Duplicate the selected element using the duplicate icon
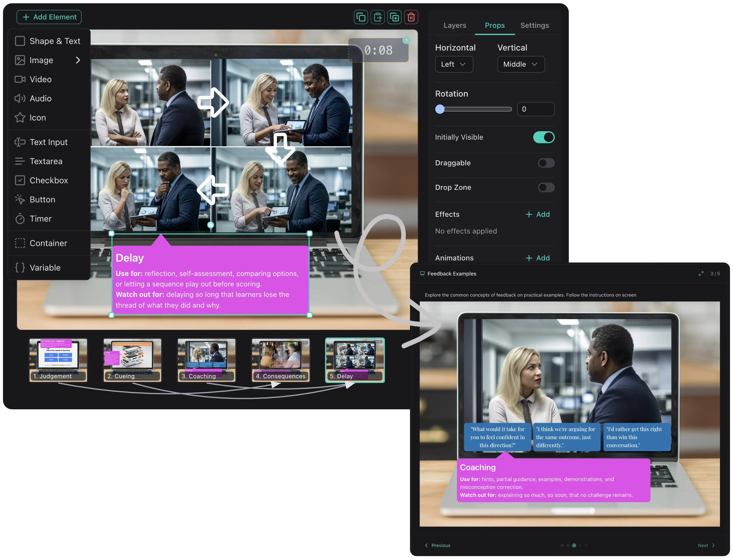This screenshot has width=733, height=560. coord(395,17)
